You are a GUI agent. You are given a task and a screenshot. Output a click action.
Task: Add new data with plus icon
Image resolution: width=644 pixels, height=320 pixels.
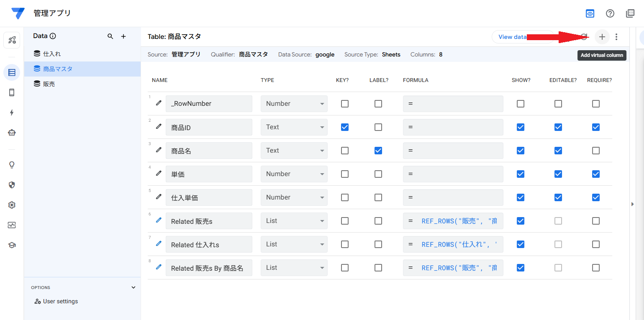tap(123, 36)
